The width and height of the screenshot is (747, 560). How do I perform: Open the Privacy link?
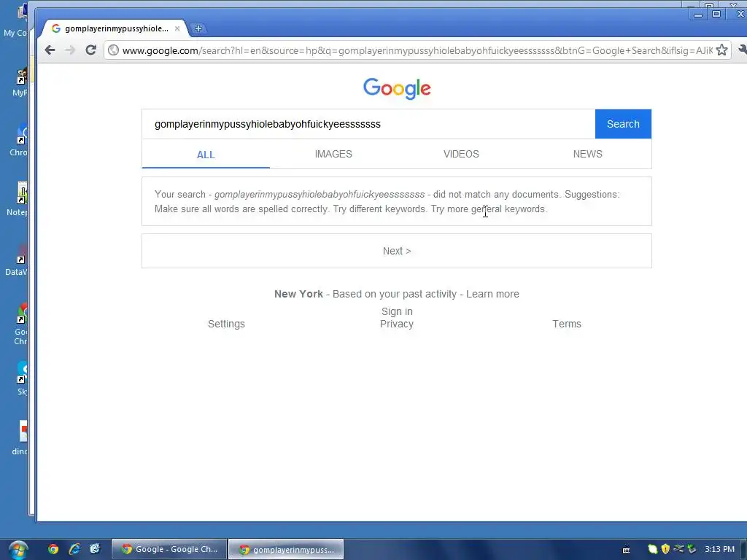[x=396, y=324]
